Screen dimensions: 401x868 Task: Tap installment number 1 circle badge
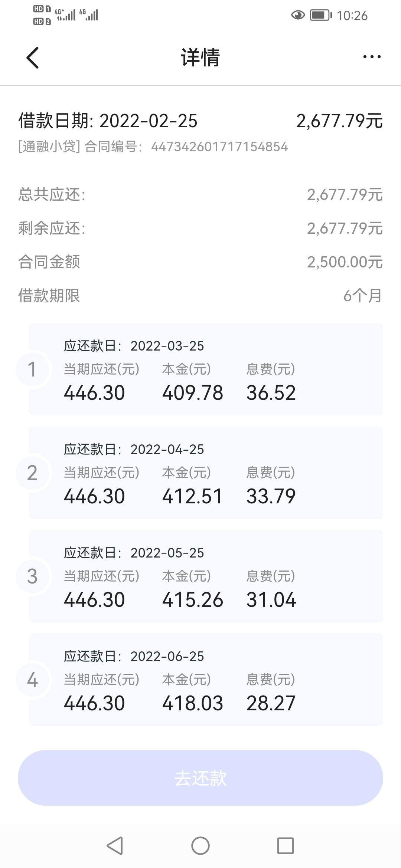coord(33,369)
